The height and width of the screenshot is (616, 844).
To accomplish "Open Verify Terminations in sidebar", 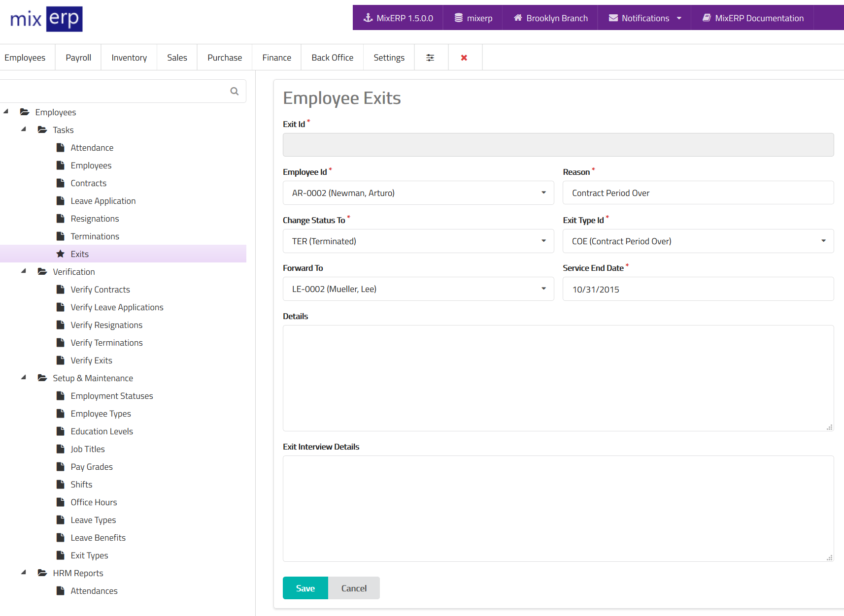I will pos(106,342).
